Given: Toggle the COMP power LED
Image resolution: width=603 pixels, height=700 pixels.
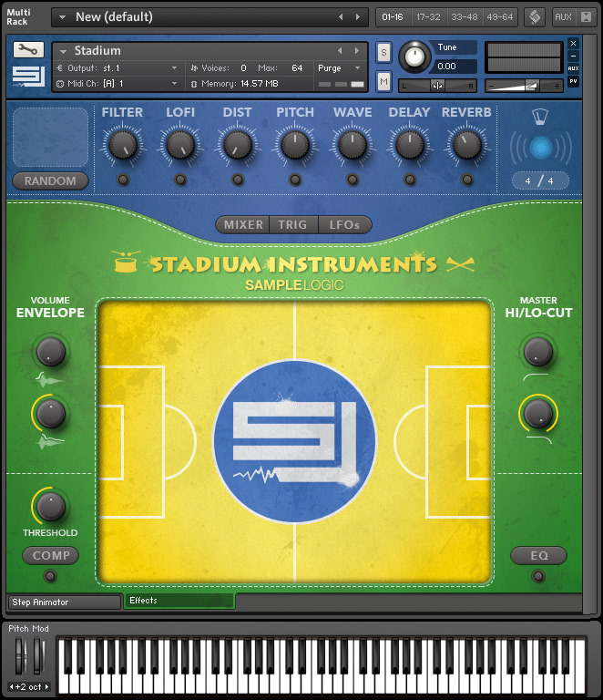Looking at the screenshot, I should coord(50,576).
